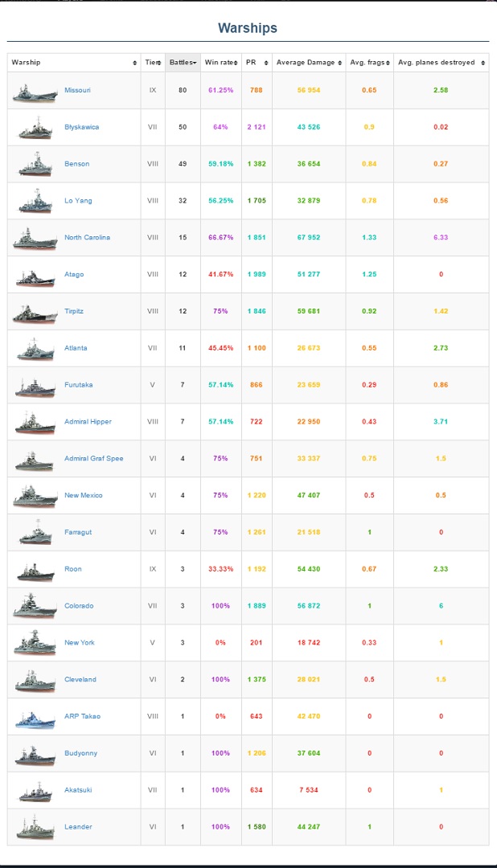
Task: Click the blue ARP Takao image
Action: (x=35, y=718)
